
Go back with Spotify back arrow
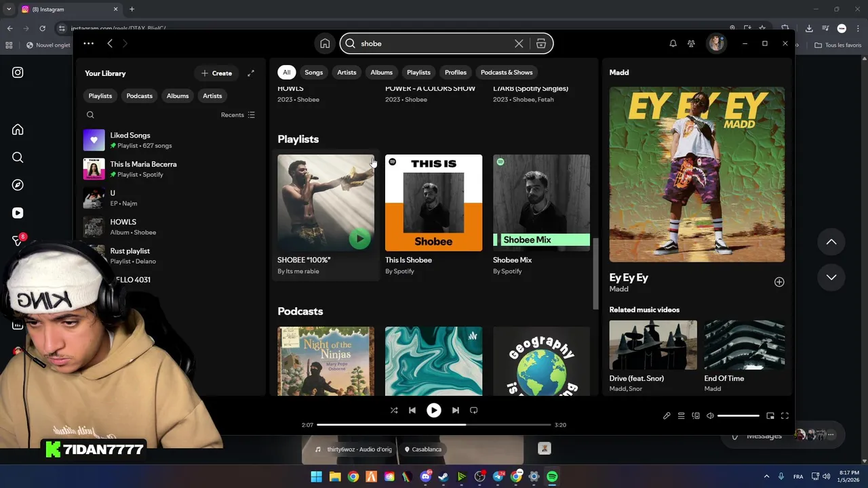pos(110,43)
